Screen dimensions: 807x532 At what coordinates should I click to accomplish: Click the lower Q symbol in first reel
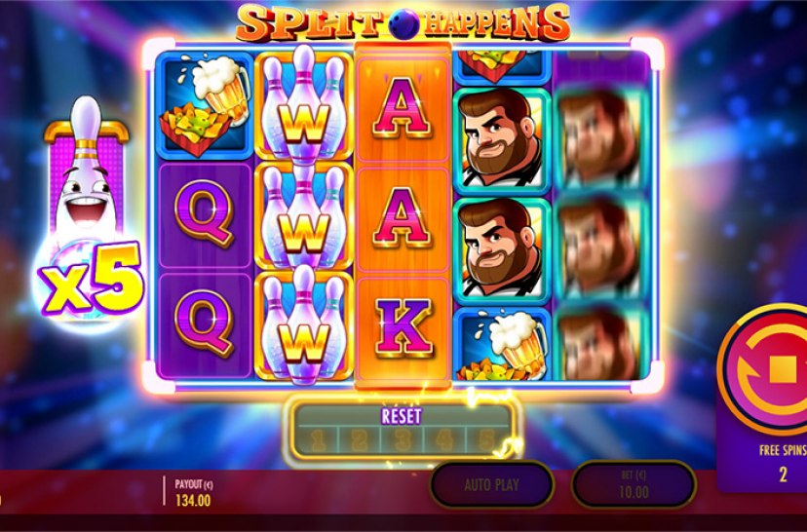tap(205, 324)
